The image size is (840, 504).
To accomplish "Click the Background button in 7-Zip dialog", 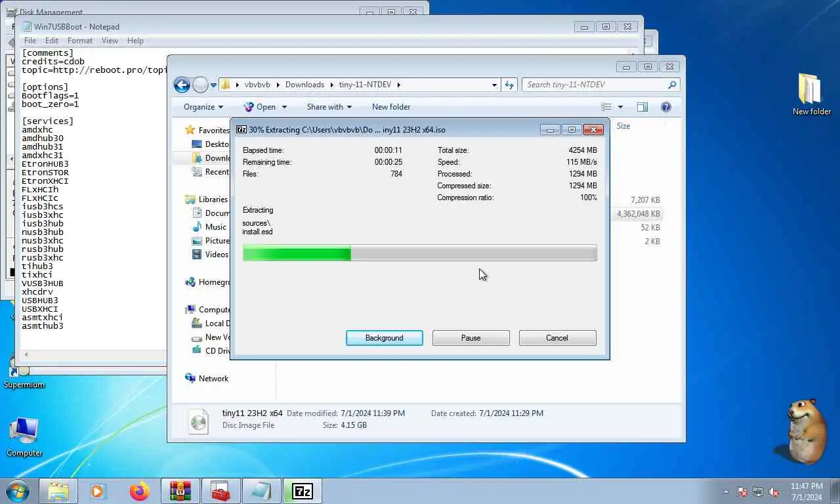I will point(384,338).
